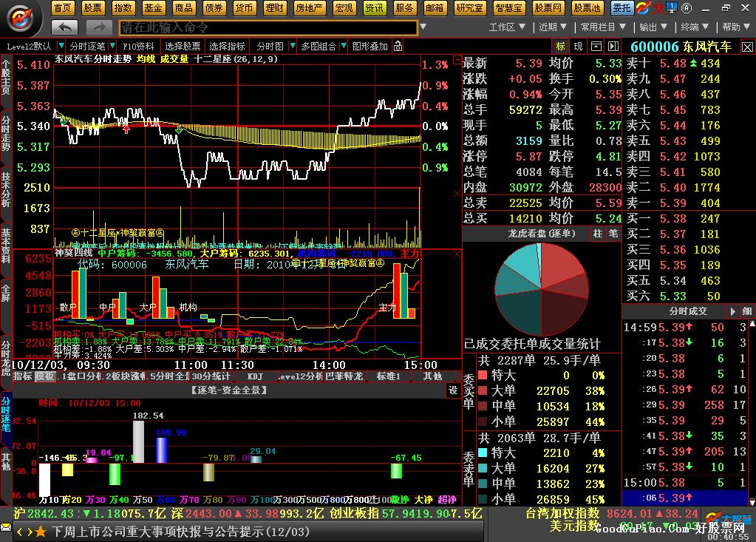Image resolution: width=756 pixels, height=542 pixels.
Task: Click the lock icon after 图形叠加
Action: [398, 47]
